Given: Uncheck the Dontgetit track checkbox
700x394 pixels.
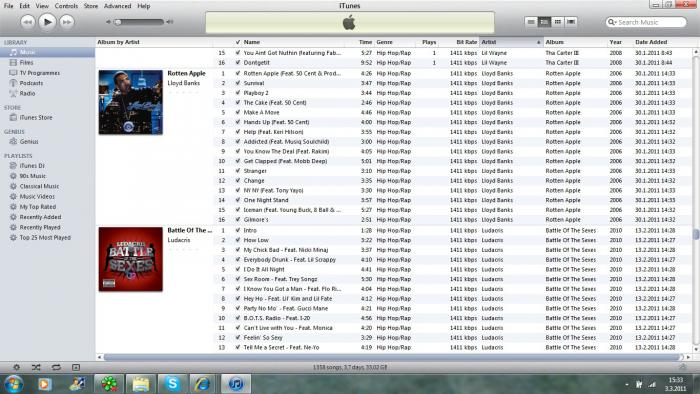Looking at the screenshot, I should [238, 63].
